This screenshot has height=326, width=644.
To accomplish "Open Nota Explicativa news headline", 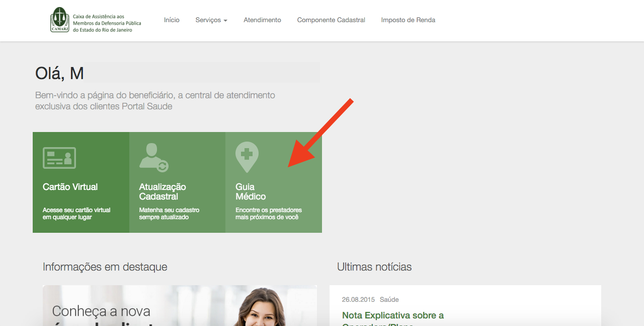I will [393, 319].
